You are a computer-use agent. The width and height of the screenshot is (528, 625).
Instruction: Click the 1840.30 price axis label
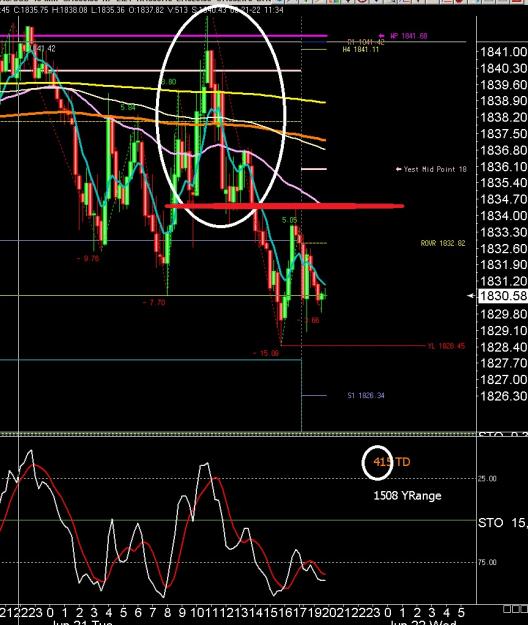click(x=504, y=68)
